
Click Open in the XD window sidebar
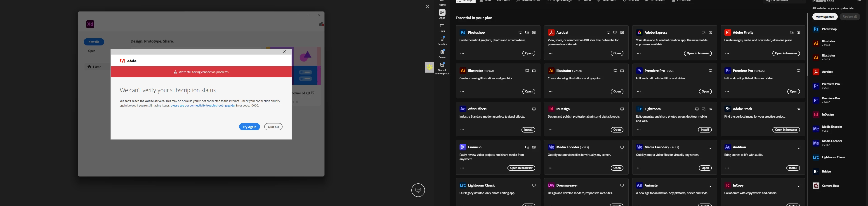(92, 51)
